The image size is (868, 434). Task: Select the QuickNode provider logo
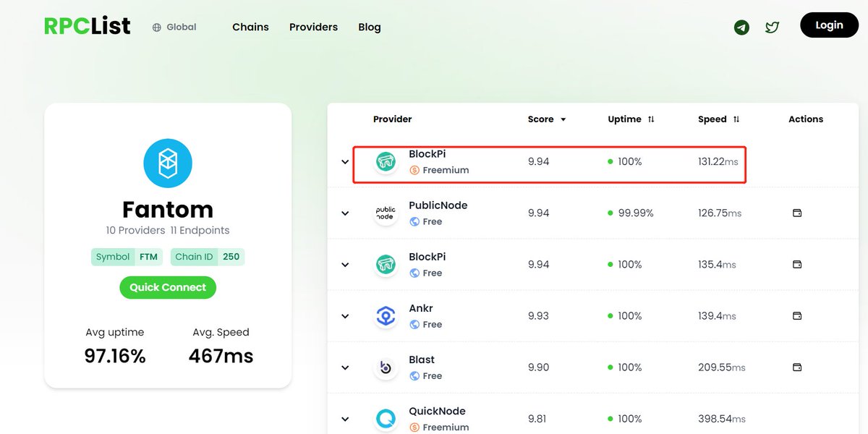click(386, 418)
